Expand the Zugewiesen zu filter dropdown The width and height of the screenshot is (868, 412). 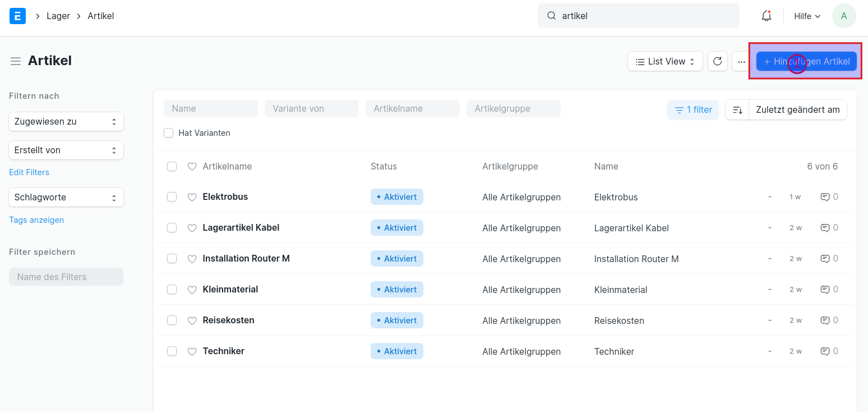point(66,121)
